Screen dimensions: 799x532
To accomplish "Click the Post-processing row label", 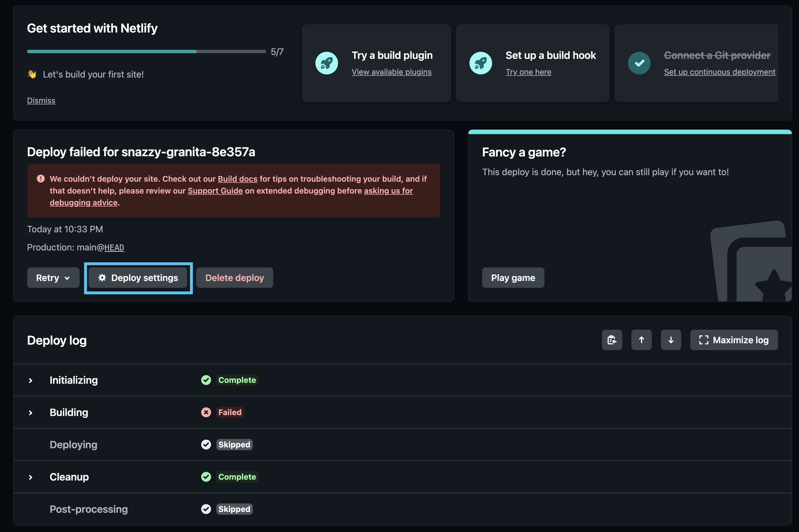I will [89, 509].
